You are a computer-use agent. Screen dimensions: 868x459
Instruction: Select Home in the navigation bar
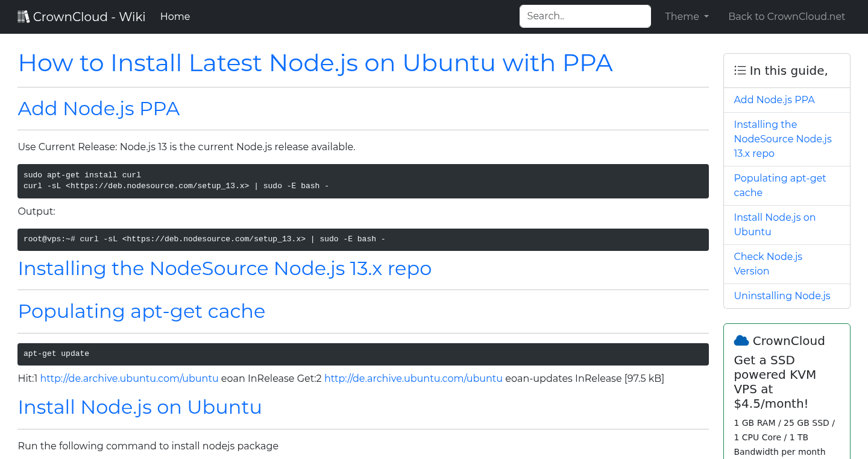click(x=175, y=16)
